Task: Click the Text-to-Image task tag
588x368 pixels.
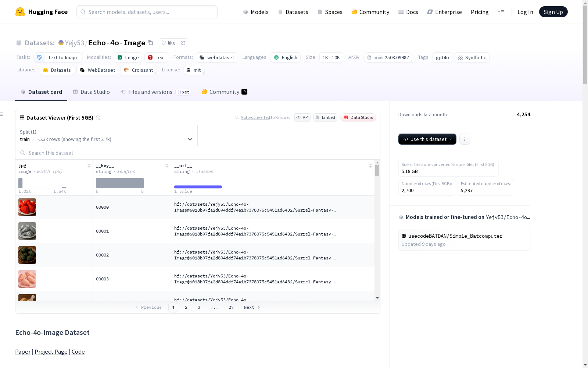Action: 58,57
